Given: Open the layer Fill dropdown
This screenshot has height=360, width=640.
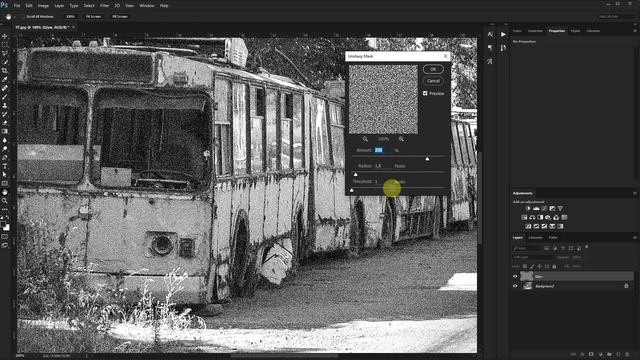Looking at the screenshot, I should (x=577, y=267).
